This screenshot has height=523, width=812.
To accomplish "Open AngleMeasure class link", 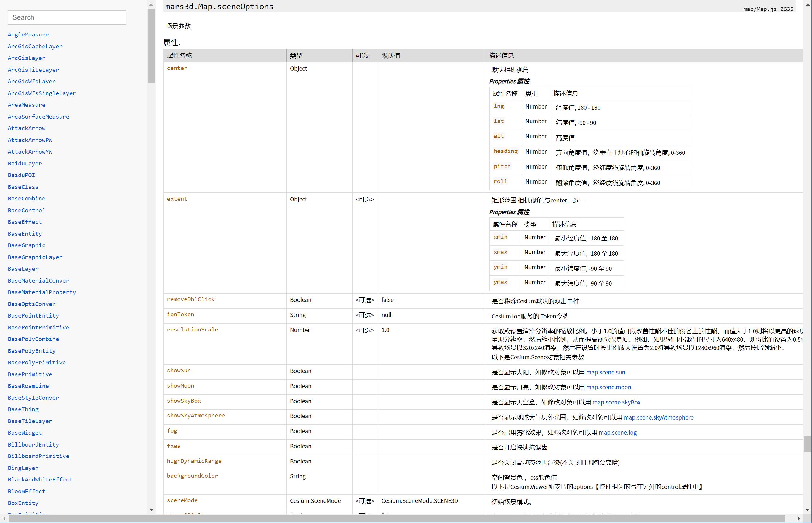I will click(x=28, y=35).
